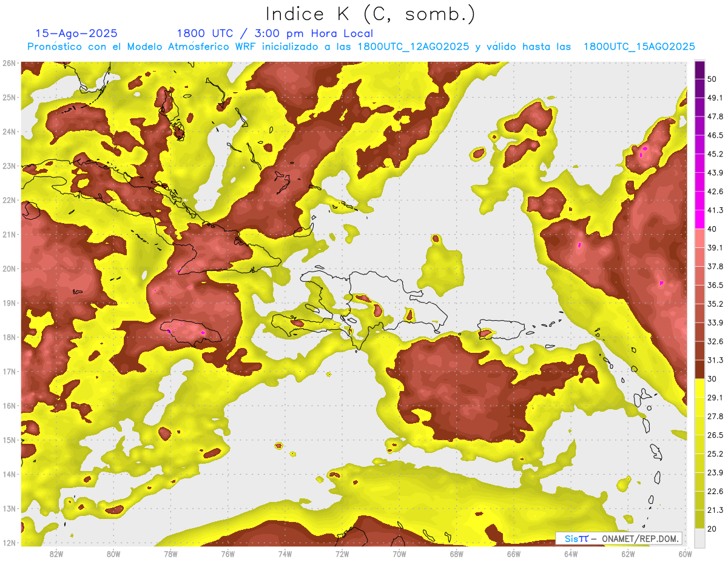Click the "33.9" color scale label
Image resolution: width=728 pixels, height=562 pixels.
tap(715, 323)
